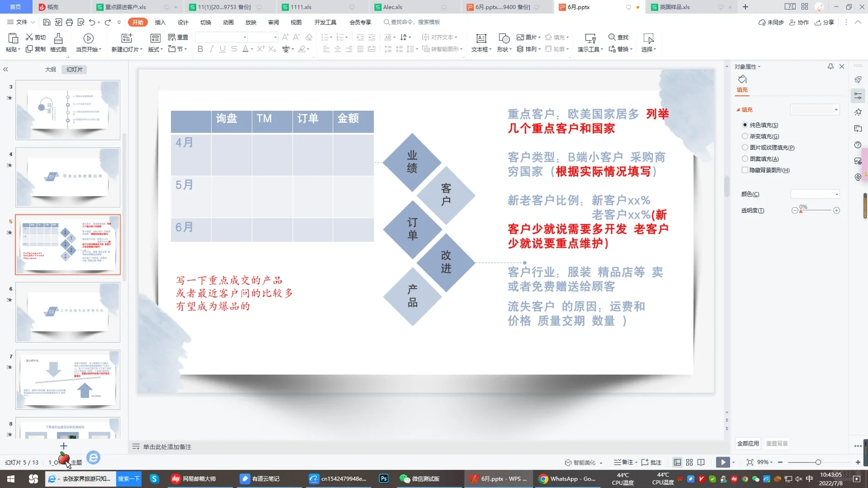Click the Save icon in quick toolbar
The height and width of the screenshot is (488, 868).
(x=46, y=22)
